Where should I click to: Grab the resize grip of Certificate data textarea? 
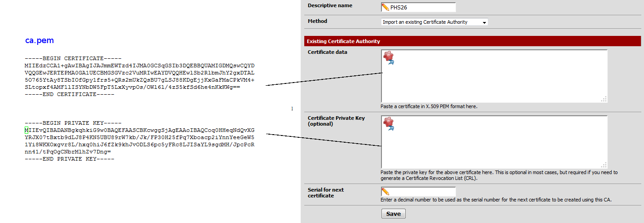pos(604,99)
